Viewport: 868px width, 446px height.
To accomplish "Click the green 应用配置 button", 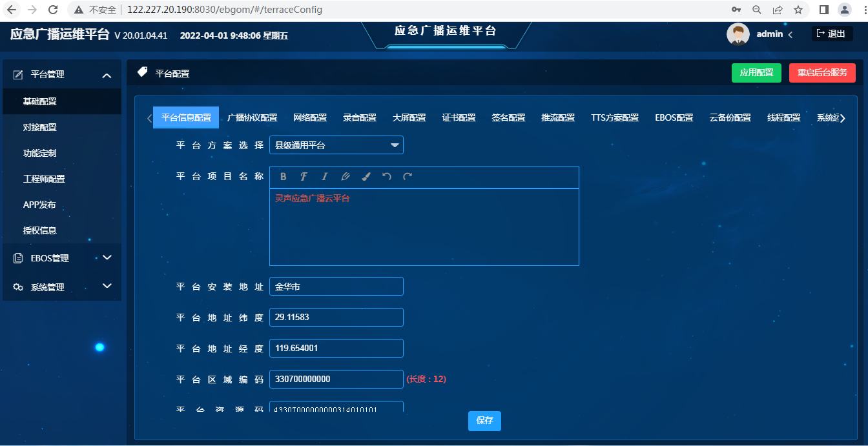I will coord(756,73).
